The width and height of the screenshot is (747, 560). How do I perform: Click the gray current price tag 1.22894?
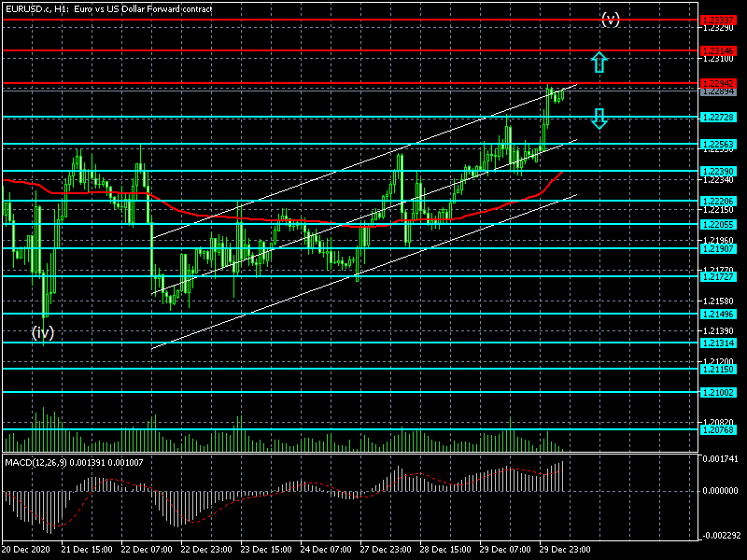click(x=718, y=91)
